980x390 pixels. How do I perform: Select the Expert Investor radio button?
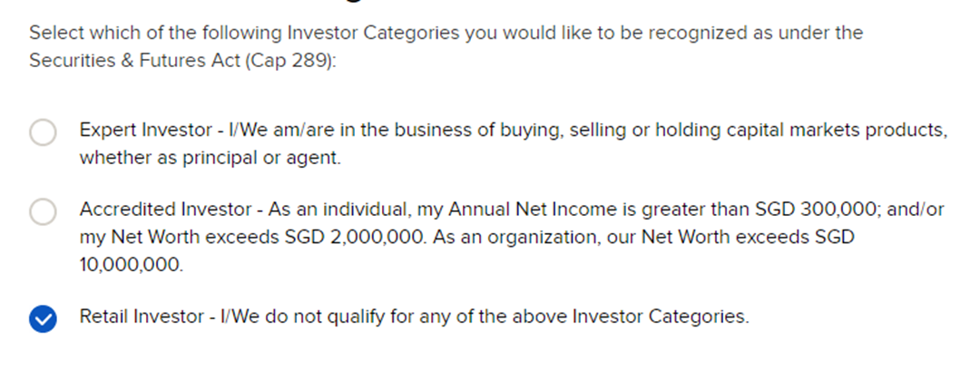(x=43, y=133)
